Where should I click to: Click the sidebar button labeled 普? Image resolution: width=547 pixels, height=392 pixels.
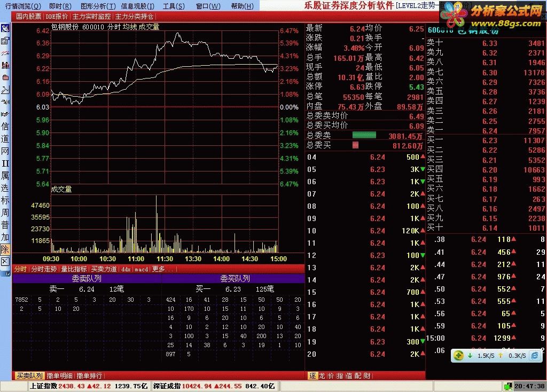coord(5,225)
